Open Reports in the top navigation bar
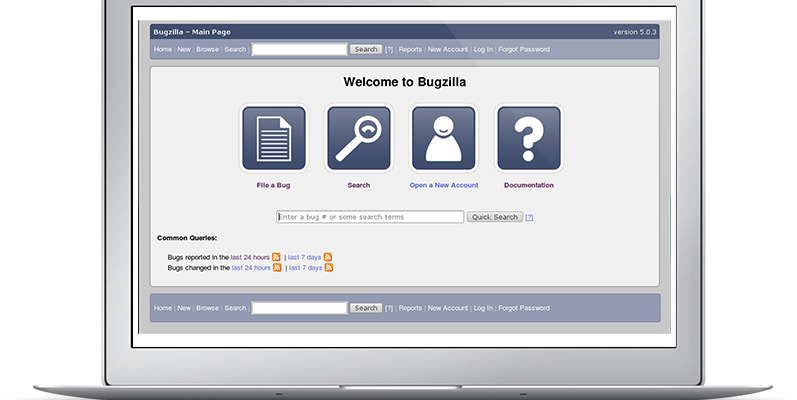 pos(410,49)
